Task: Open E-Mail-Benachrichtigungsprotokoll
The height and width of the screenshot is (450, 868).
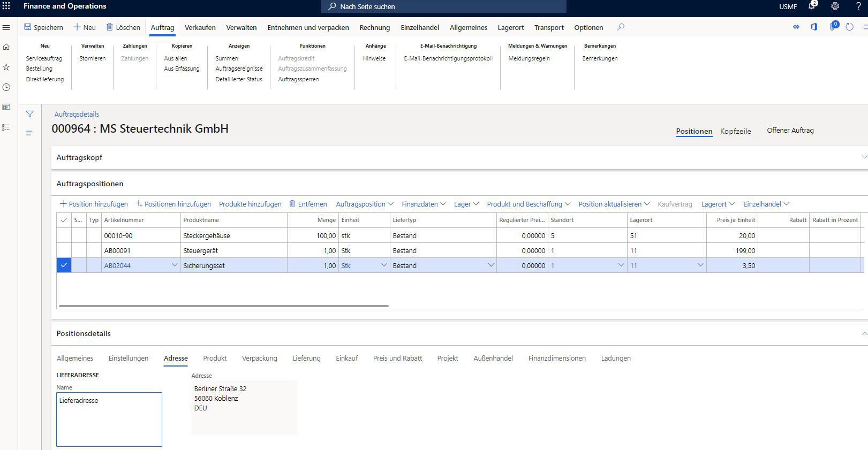Action: 448,58
